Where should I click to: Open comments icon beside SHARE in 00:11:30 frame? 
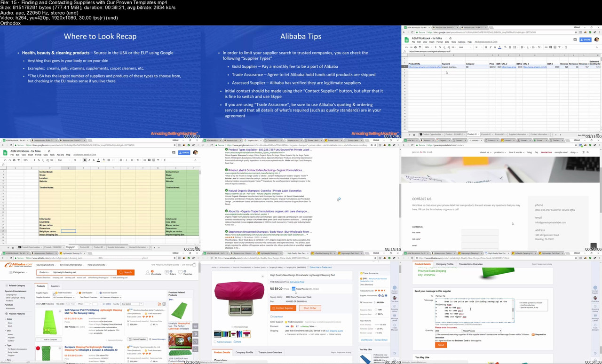575,40
